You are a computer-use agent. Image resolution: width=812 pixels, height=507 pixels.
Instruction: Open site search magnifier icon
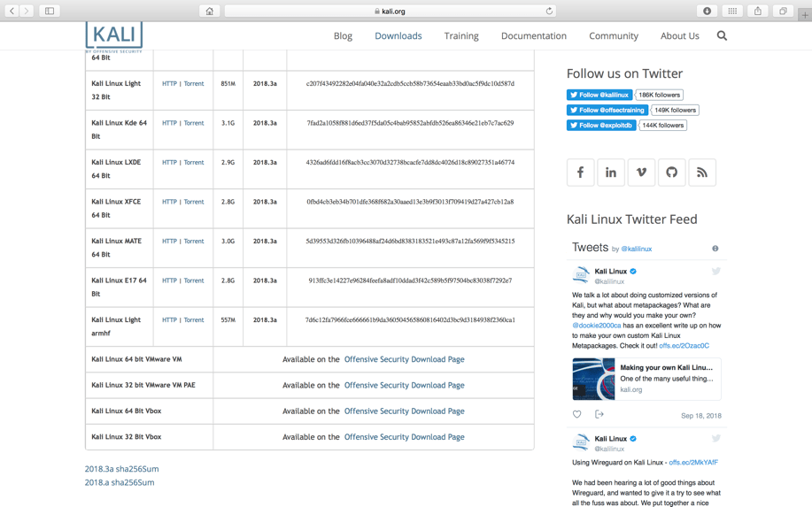722,36
